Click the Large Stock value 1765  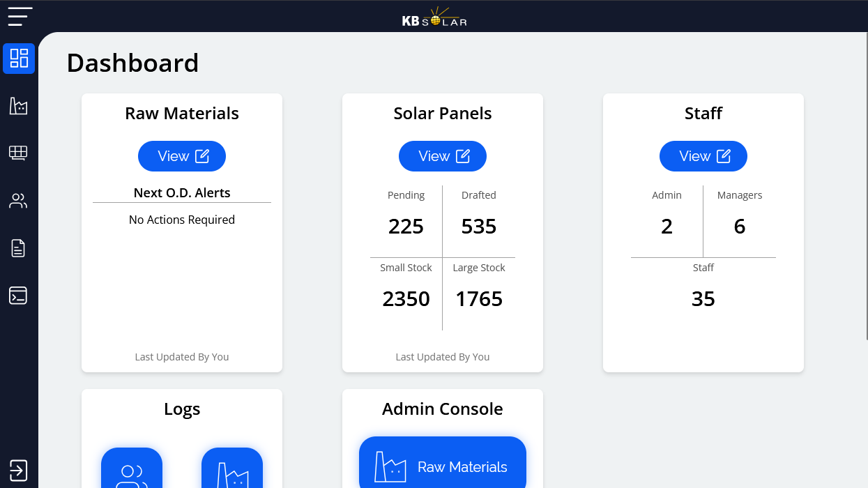tap(479, 299)
